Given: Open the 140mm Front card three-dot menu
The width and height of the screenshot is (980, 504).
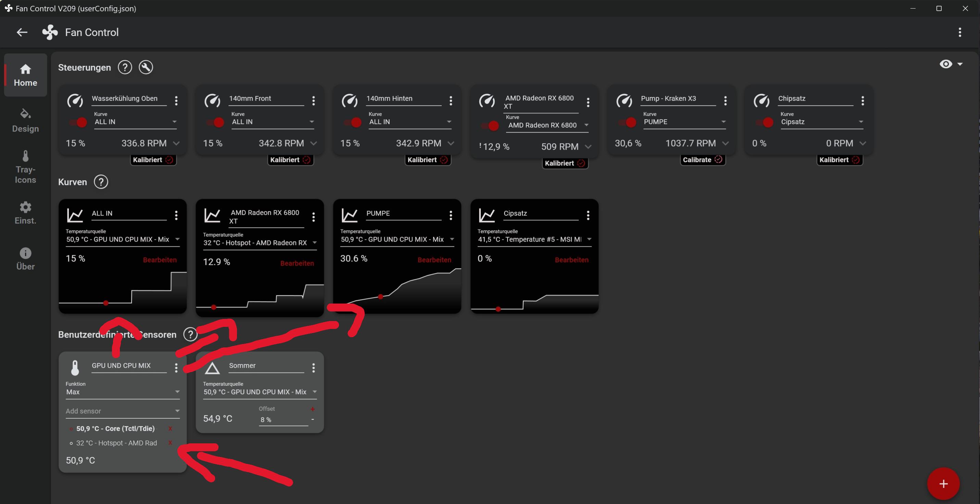Looking at the screenshot, I should (x=313, y=100).
